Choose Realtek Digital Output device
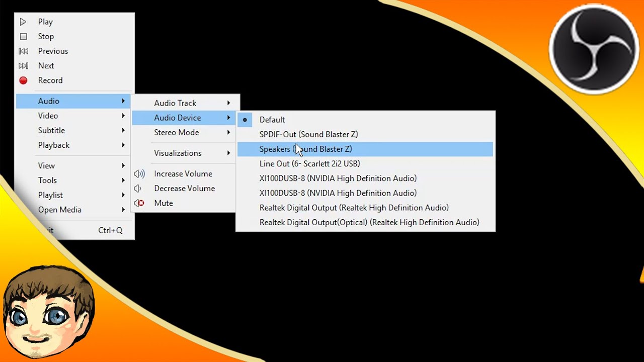 point(365,208)
